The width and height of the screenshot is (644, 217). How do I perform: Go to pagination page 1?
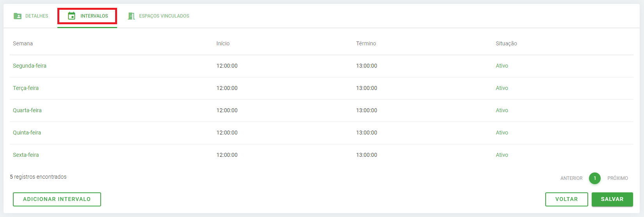click(595, 178)
